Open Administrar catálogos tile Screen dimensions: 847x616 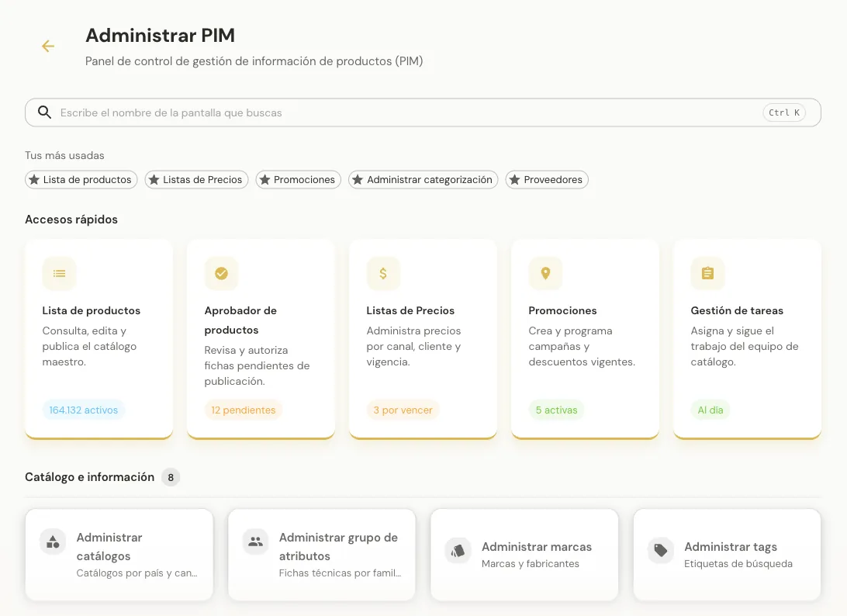click(119, 555)
